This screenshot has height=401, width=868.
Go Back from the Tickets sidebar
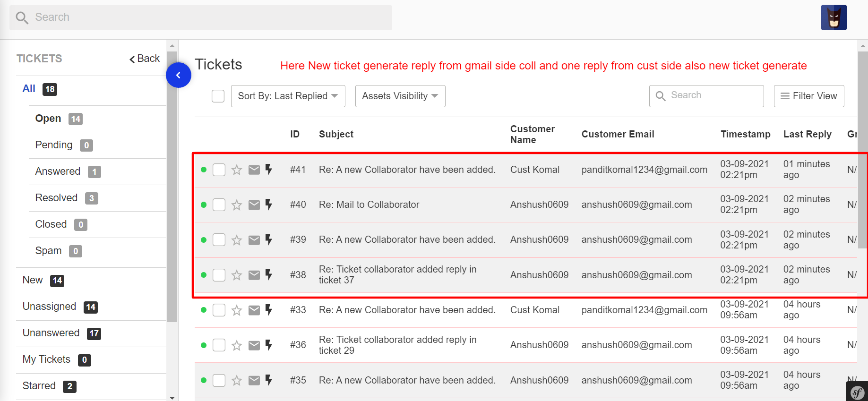[145, 59]
